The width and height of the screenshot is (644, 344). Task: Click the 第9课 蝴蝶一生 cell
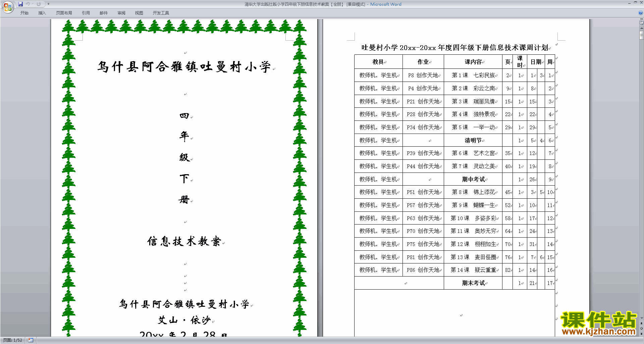(473, 205)
